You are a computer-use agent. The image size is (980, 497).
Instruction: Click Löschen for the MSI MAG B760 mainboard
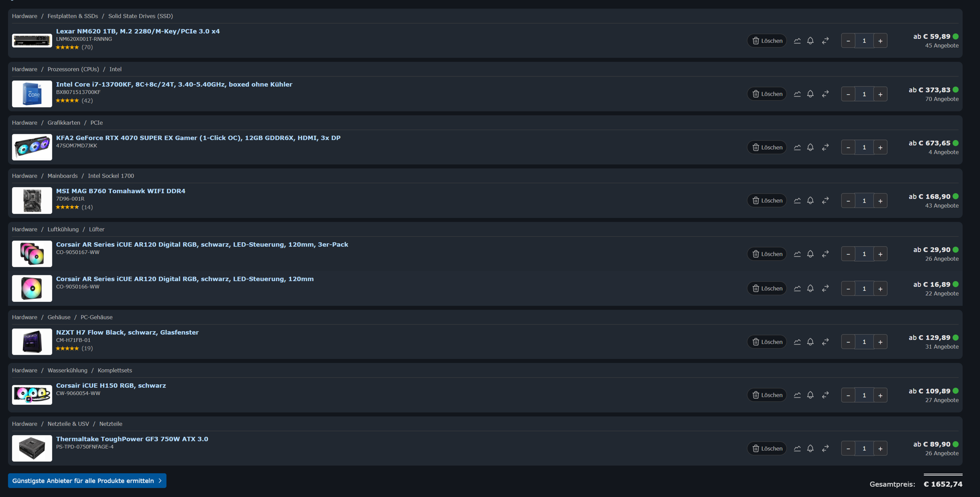(767, 201)
